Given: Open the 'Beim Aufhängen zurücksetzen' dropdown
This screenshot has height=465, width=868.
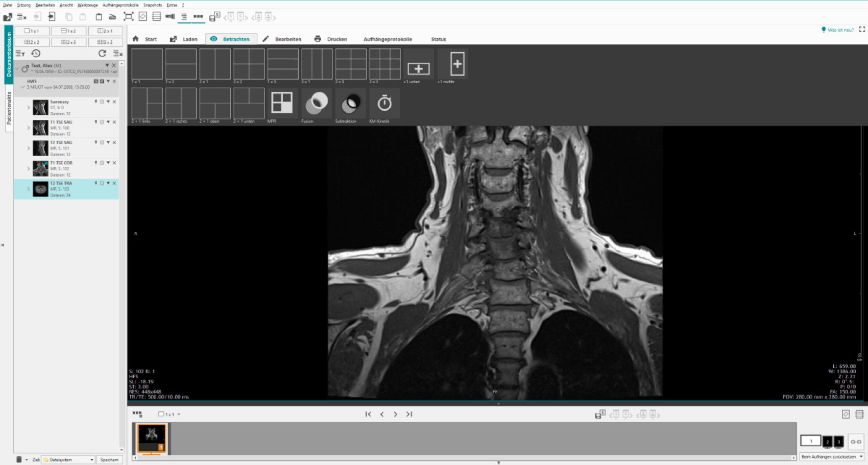Looking at the screenshot, I should pyautogui.click(x=832, y=456).
